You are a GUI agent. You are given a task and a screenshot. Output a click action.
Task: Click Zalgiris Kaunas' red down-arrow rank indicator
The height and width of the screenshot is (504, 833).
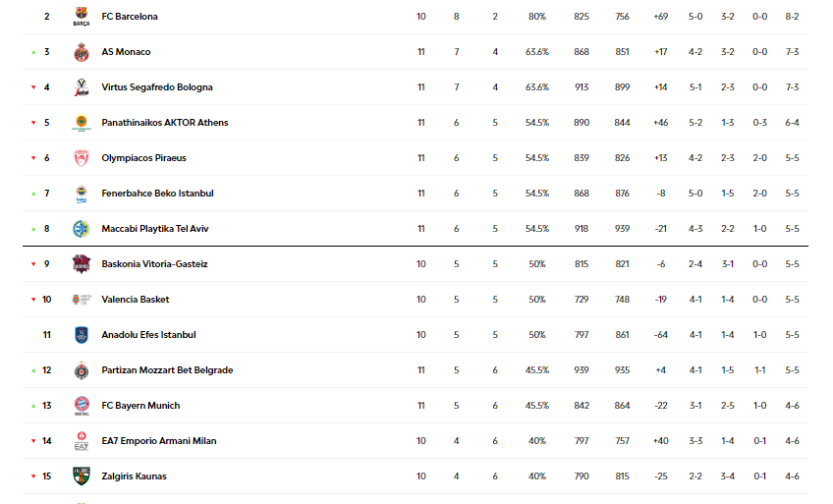point(33,476)
